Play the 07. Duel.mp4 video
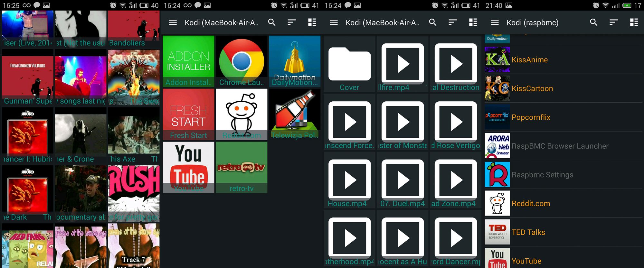The width and height of the screenshot is (644, 268). [x=402, y=180]
